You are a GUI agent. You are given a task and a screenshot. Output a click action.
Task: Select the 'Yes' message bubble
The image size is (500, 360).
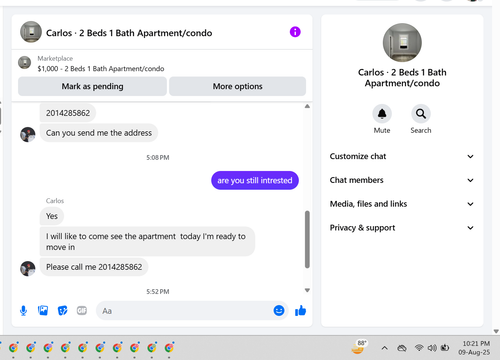point(52,216)
